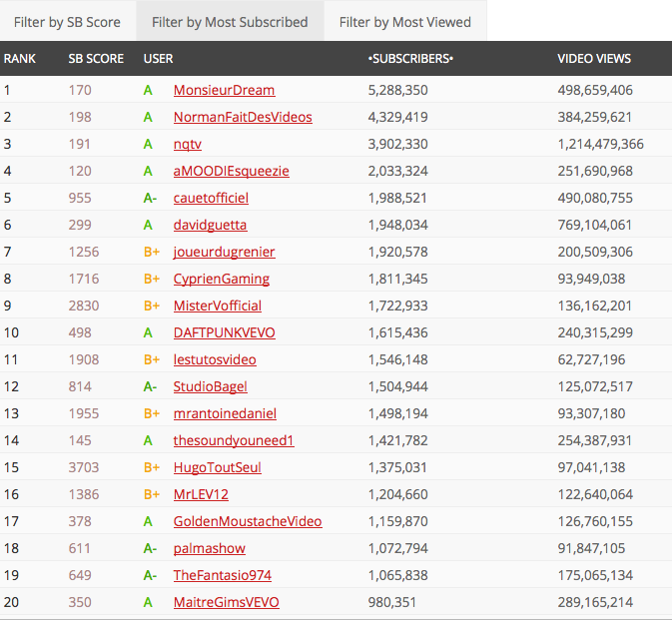This screenshot has width=672, height=620.
Task: Click the SUBSCRIBERS column header
Action: pyautogui.click(x=410, y=59)
